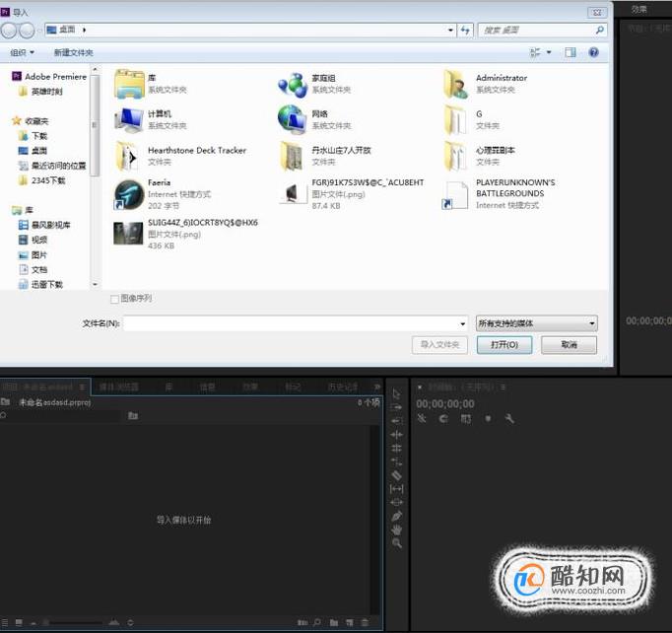Viewport: 672px width, 633px height.
Task: Select Downloads under Favorites in sidebar
Action: click(33, 136)
